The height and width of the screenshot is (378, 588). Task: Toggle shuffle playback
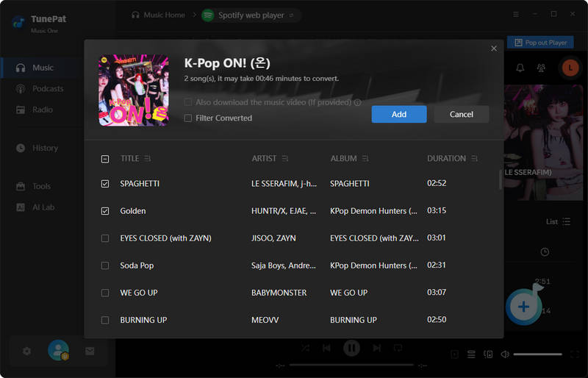click(x=305, y=348)
